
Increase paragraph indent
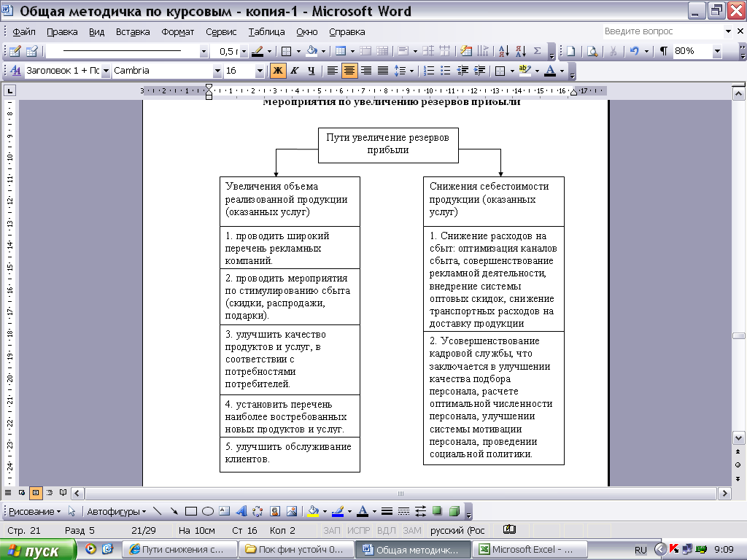coord(479,71)
